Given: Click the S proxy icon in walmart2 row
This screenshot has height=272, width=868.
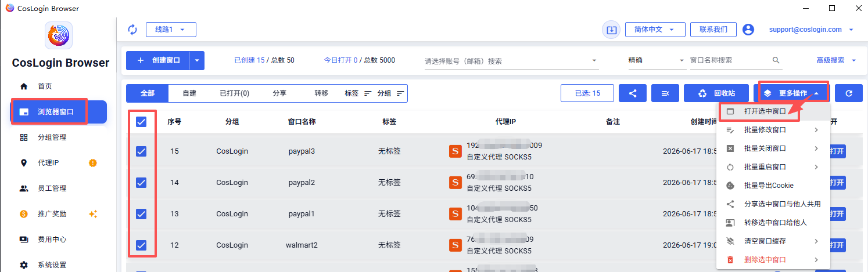Looking at the screenshot, I should pos(456,245).
